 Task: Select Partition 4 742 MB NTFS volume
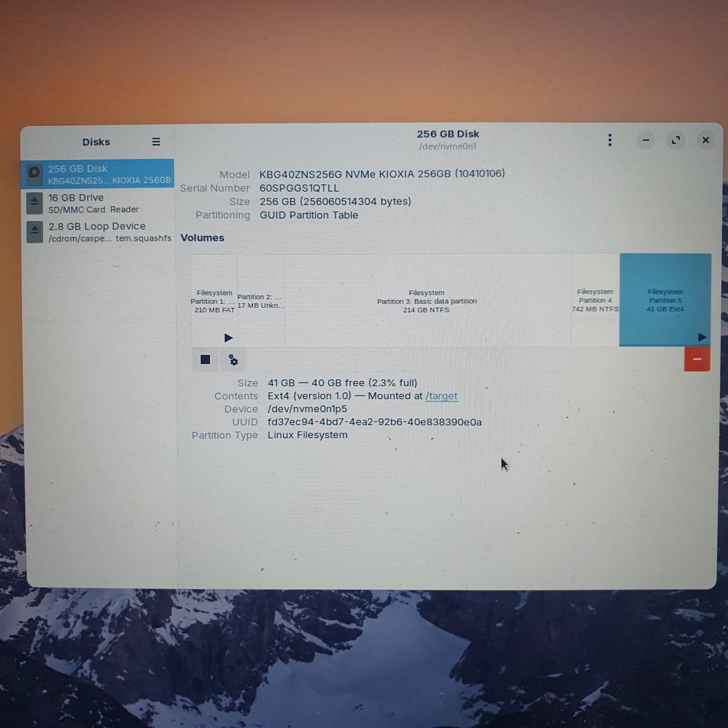pyautogui.click(x=595, y=300)
